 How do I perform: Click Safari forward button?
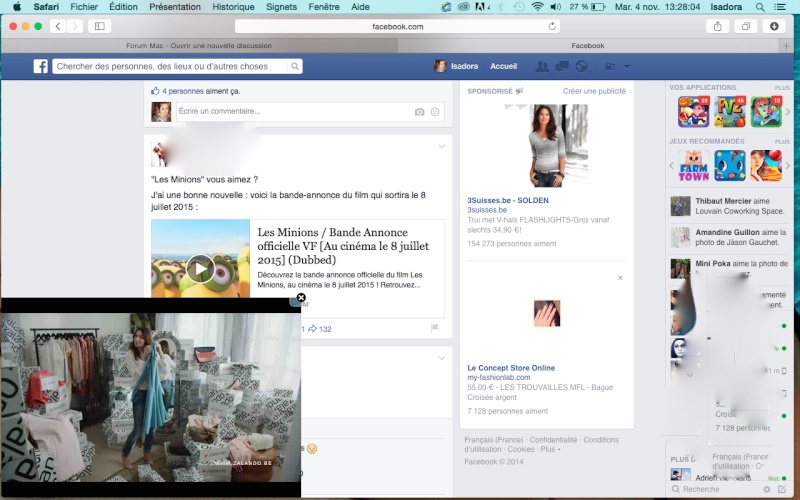pos(75,26)
